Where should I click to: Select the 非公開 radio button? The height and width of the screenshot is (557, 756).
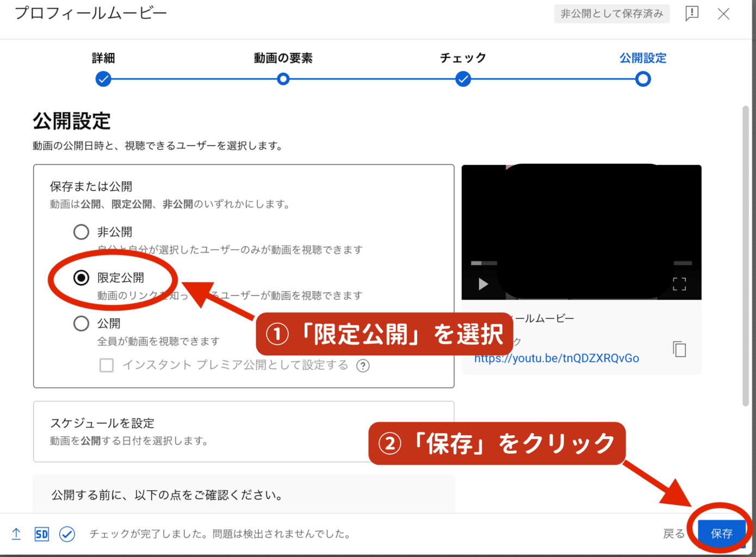pyautogui.click(x=81, y=232)
